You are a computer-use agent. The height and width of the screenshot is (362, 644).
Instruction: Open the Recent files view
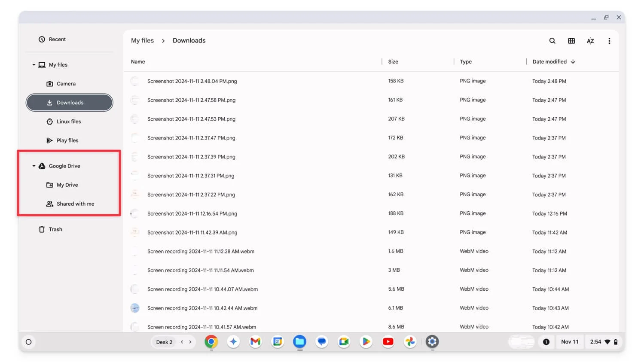coord(57,40)
